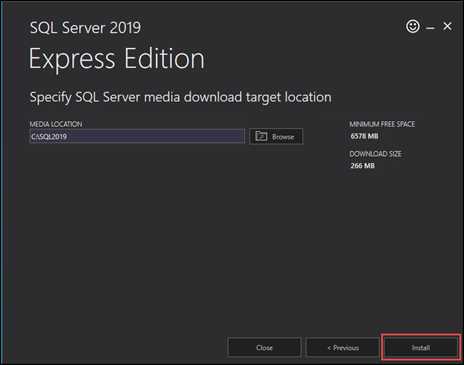Image resolution: width=464 pixels, height=365 pixels.
Task: Click the 266 MB download size value
Action: pos(362,165)
